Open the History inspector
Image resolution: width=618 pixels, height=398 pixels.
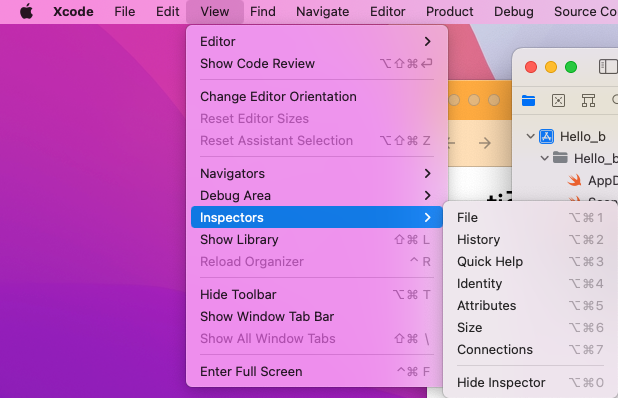530,240
